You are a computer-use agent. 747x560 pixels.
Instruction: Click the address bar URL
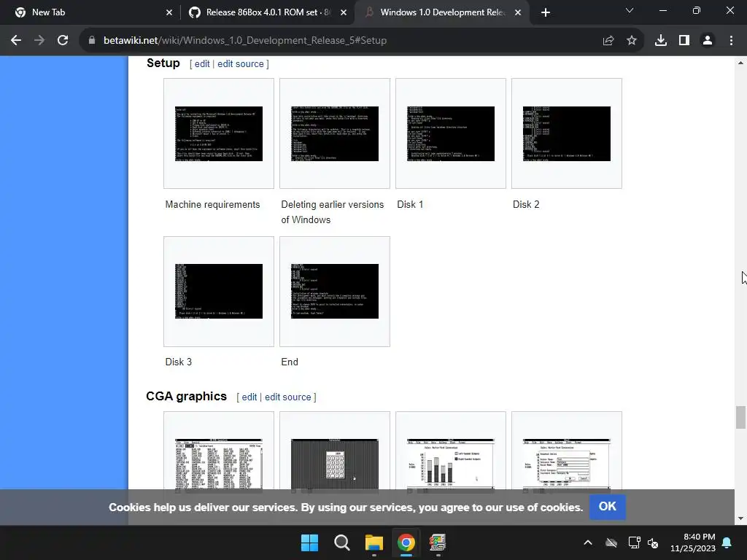click(x=245, y=41)
